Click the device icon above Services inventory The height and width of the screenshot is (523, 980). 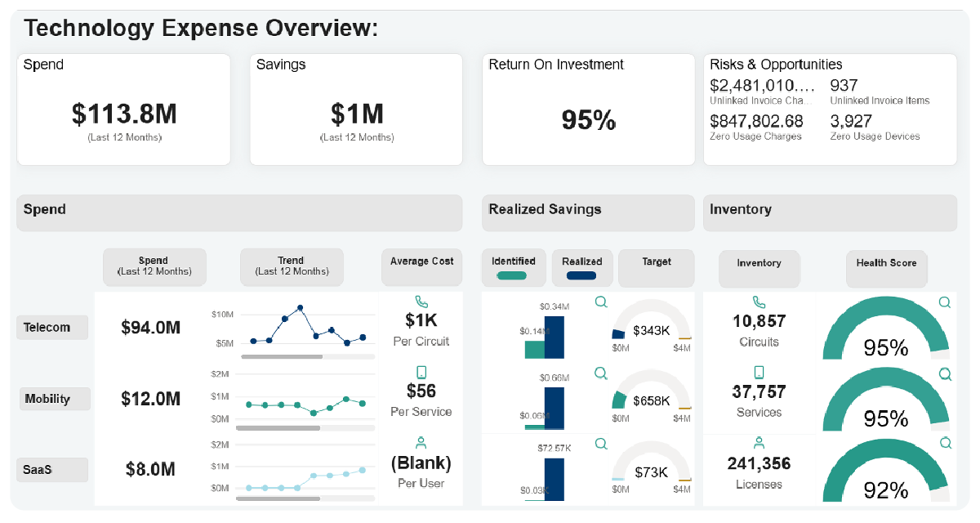[759, 373]
